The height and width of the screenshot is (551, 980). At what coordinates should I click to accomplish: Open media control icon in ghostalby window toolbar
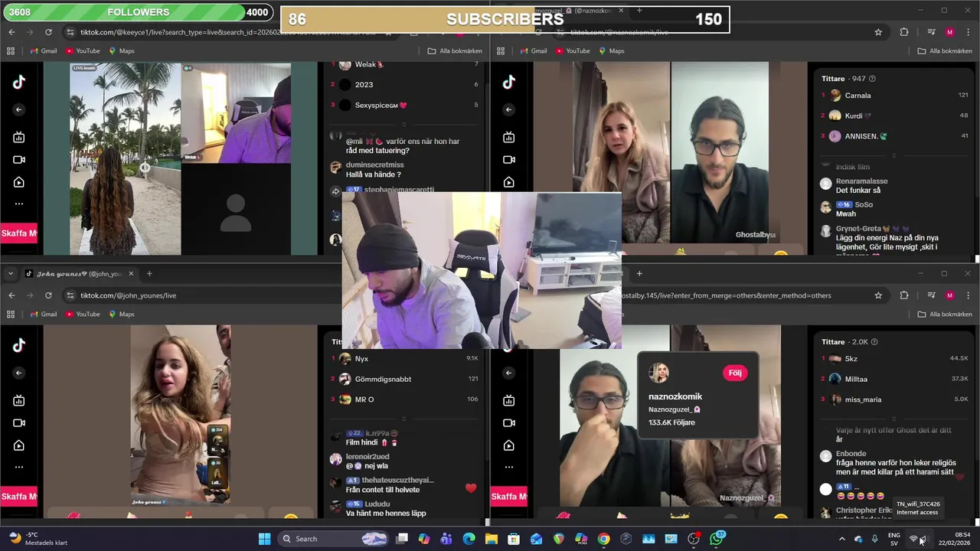click(931, 295)
